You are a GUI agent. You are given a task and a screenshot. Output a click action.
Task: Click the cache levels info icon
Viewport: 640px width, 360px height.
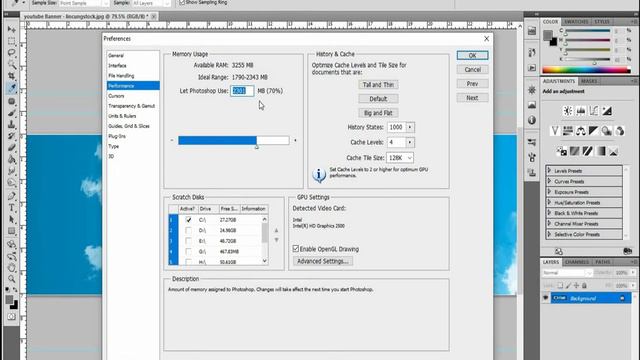tap(319, 175)
